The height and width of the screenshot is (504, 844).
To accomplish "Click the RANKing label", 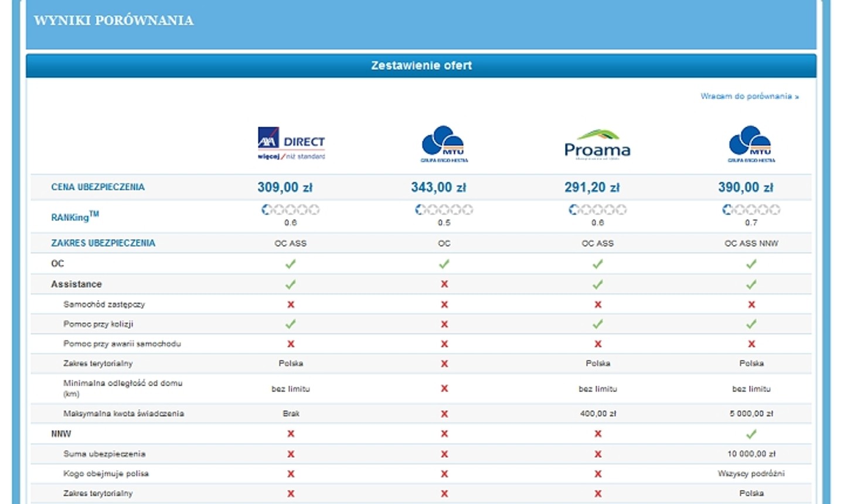I will (x=75, y=216).
